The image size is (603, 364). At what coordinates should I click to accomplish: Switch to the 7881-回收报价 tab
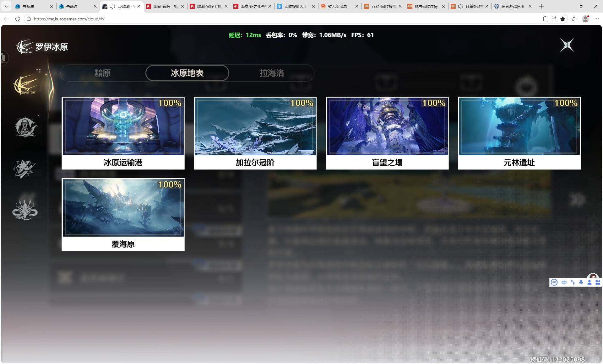click(x=383, y=6)
